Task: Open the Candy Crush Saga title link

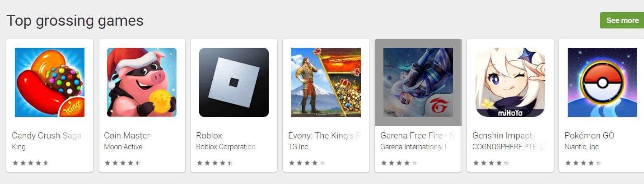Action: point(47,135)
